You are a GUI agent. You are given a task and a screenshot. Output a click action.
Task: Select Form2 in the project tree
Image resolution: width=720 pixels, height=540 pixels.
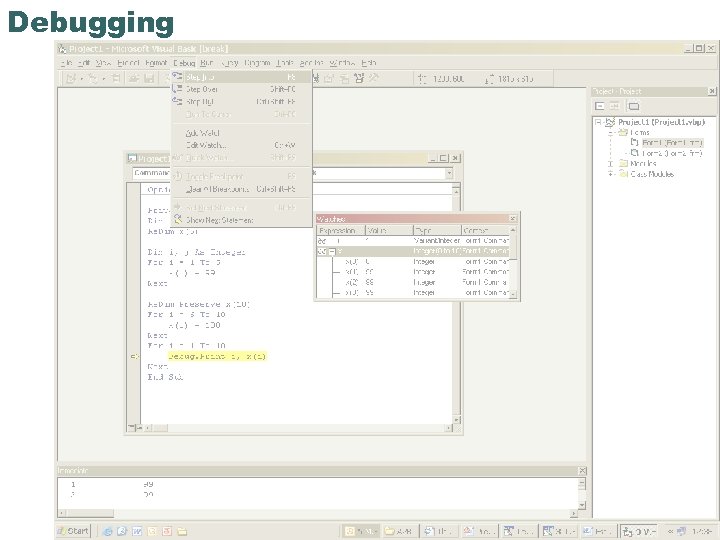click(x=672, y=153)
